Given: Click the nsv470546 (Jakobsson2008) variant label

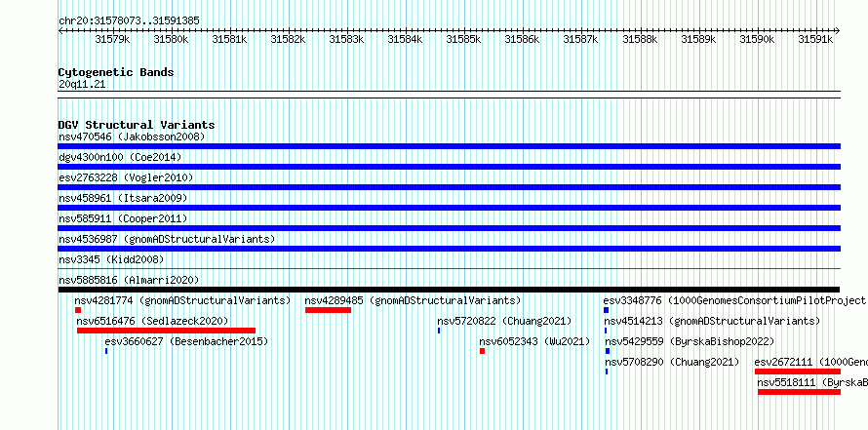Looking at the screenshot, I should pyautogui.click(x=132, y=137).
